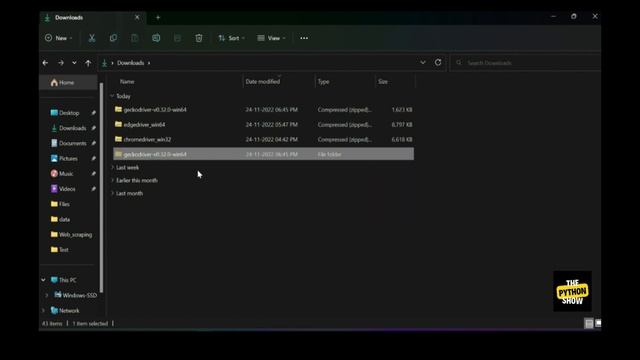Screen dimensions: 640x360
Task: Switch to details view in status bar
Action: point(589,323)
